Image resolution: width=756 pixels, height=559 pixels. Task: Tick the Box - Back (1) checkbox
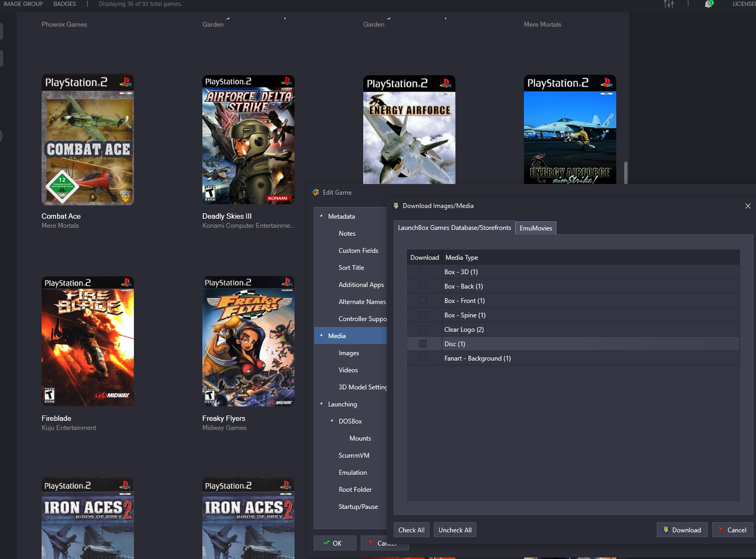[423, 286]
